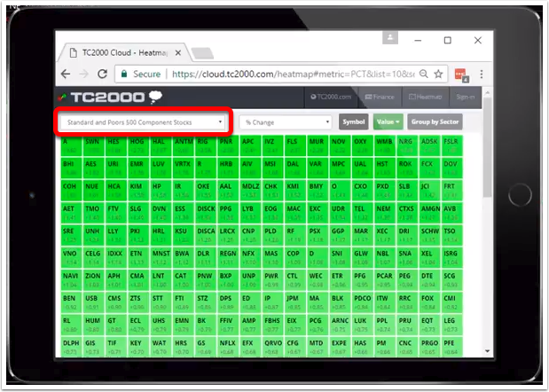Click the COH stock tile
Viewport: 549px width, 392px height.
click(70, 191)
